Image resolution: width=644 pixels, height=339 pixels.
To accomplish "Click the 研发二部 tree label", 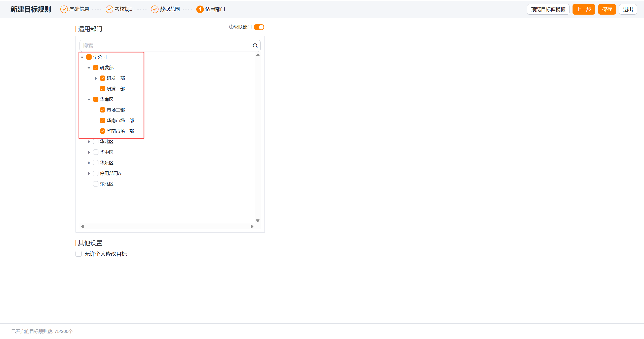I will pyautogui.click(x=116, y=89).
